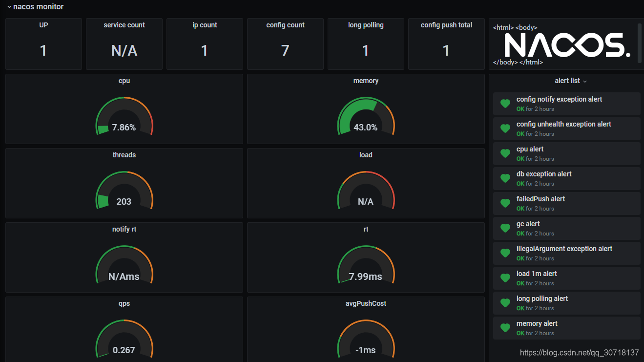
Task: Click the cpu gauge showing 7.86%
Action: tap(124, 116)
